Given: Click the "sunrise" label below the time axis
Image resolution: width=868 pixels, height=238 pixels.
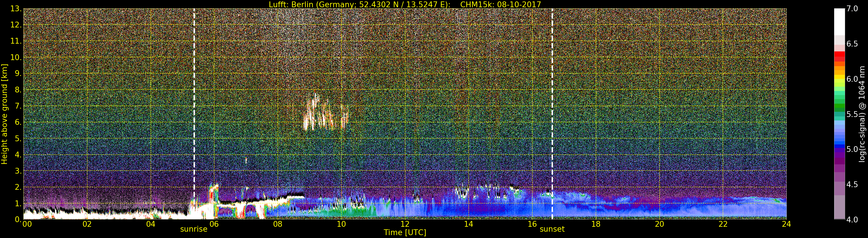Looking at the screenshot, I should pyautogui.click(x=194, y=229).
